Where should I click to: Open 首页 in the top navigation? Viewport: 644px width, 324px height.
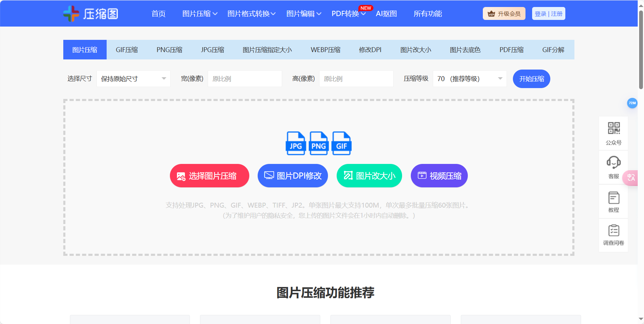click(x=158, y=14)
